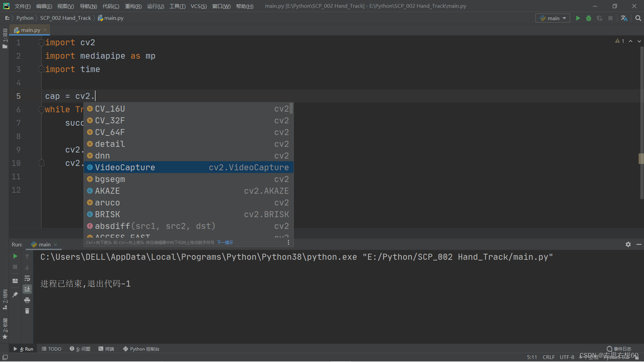Toggle soft-wrap in Run console
Viewport: 644px width, 362px height.
[x=27, y=278]
